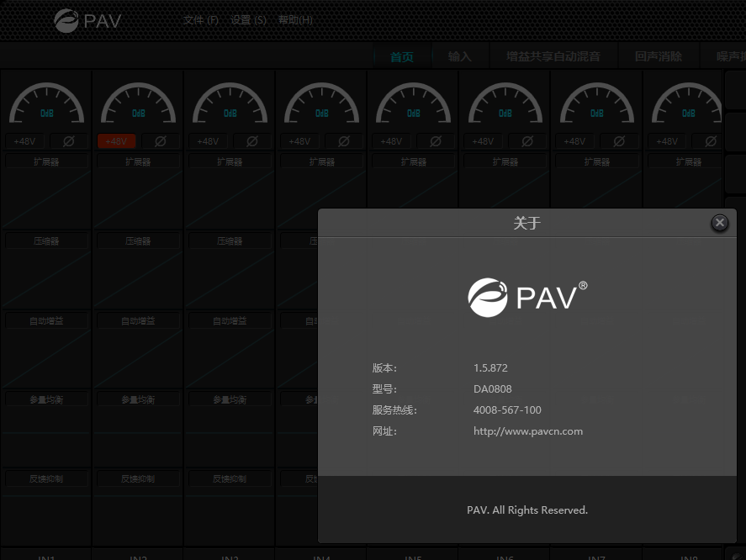The width and height of the screenshot is (746, 560).
Task: Click the PAV logo inside the About dialog
Action: [527, 298]
